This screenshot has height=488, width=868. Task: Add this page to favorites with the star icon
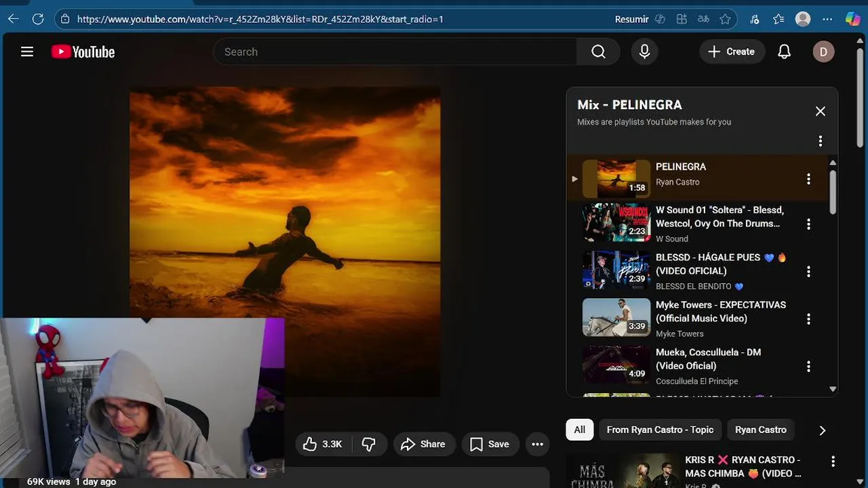(725, 19)
